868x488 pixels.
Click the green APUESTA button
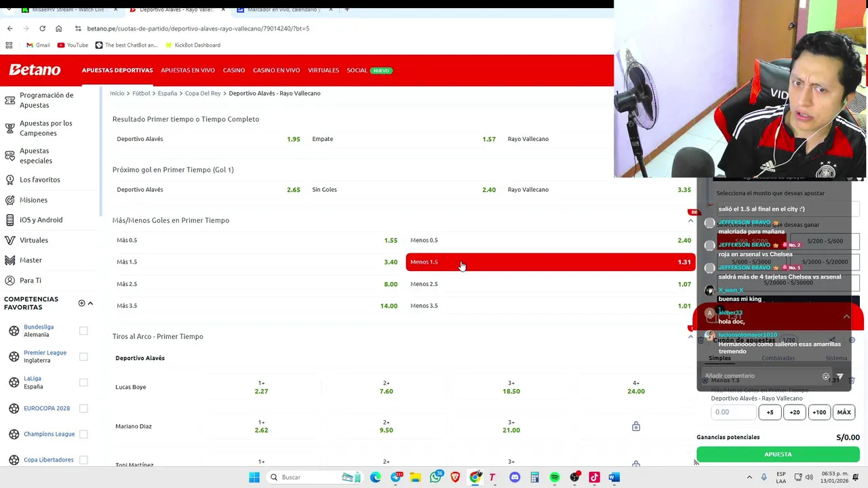pyautogui.click(x=778, y=454)
